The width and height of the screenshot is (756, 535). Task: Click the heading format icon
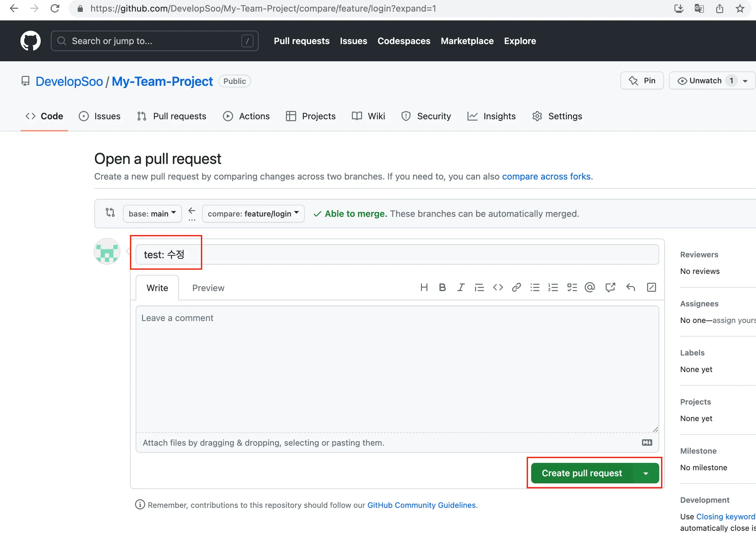click(x=424, y=287)
